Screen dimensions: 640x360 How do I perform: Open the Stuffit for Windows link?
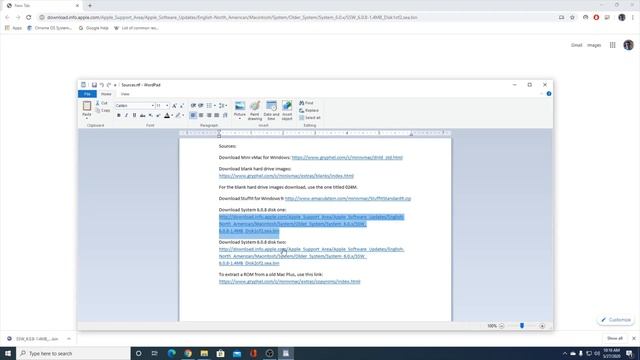click(348, 198)
